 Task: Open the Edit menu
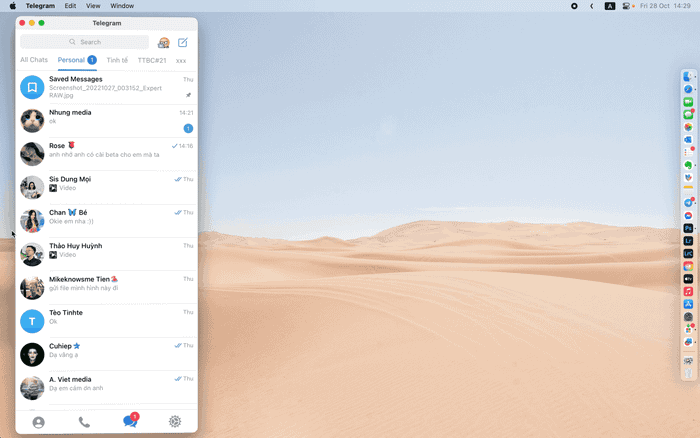(x=70, y=6)
